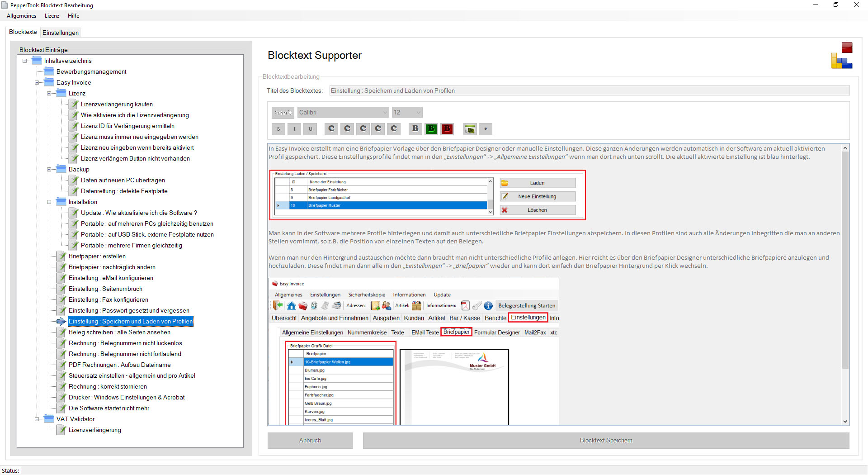Click the gray B text button

coord(415,129)
